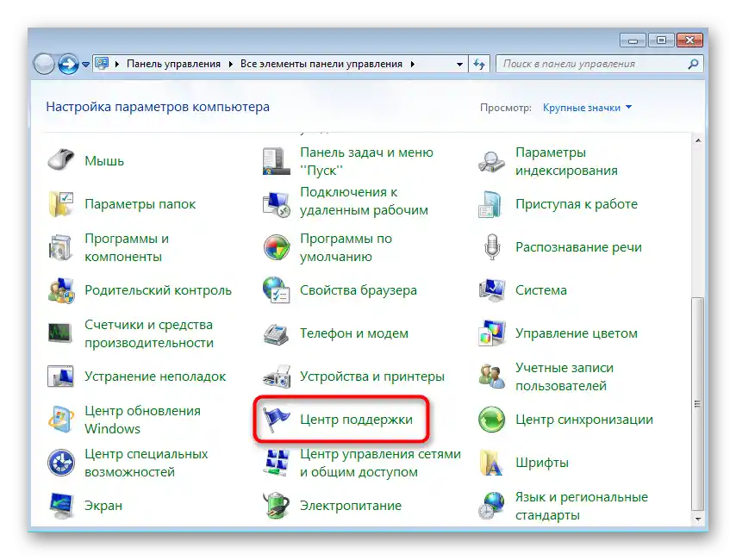The height and width of the screenshot is (560, 736).
Task: Open the Mouse (Мышь) icon
Action: point(60,160)
